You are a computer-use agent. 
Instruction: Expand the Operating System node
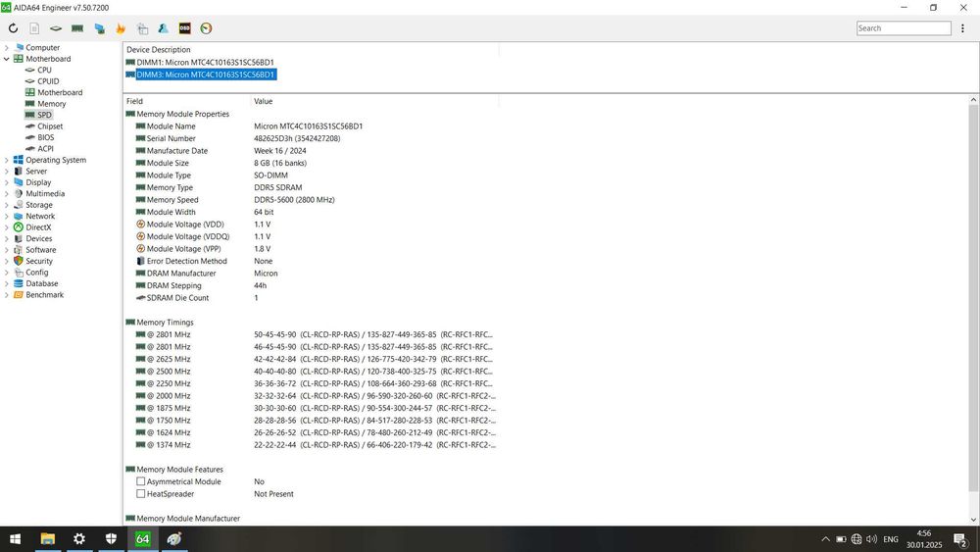pos(6,160)
